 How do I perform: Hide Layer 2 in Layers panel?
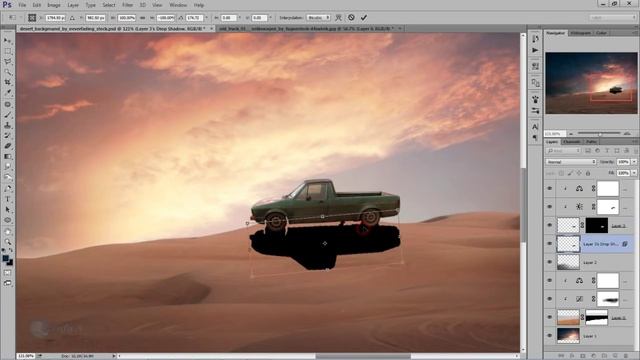549,262
